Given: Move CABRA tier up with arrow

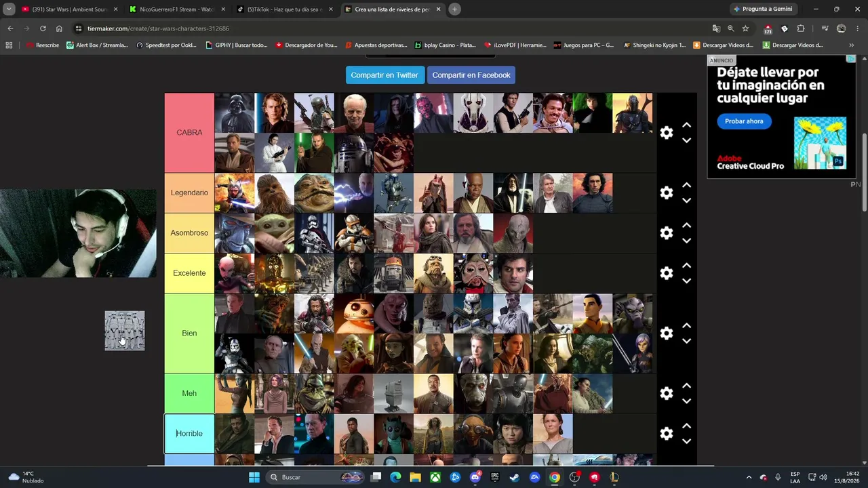Looking at the screenshot, I should tap(686, 125).
